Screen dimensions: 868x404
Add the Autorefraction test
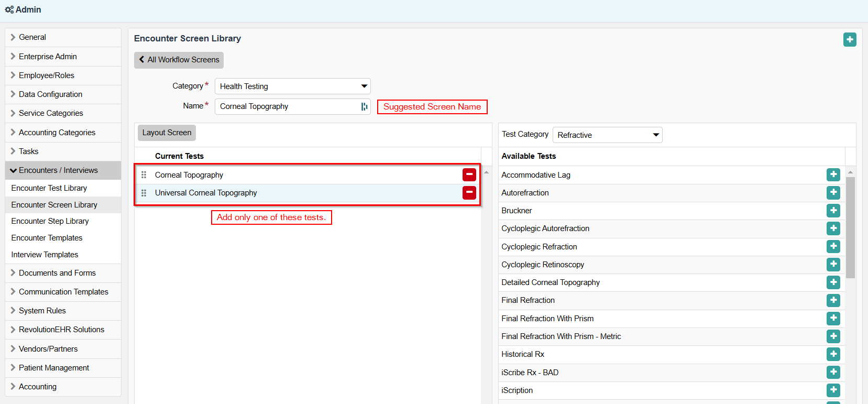tap(833, 193)
